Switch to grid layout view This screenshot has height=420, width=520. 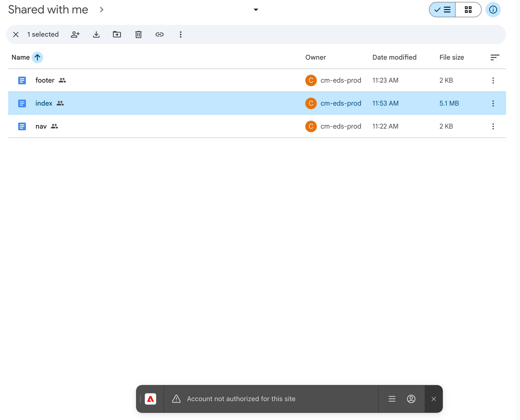(x=468, y=10)
